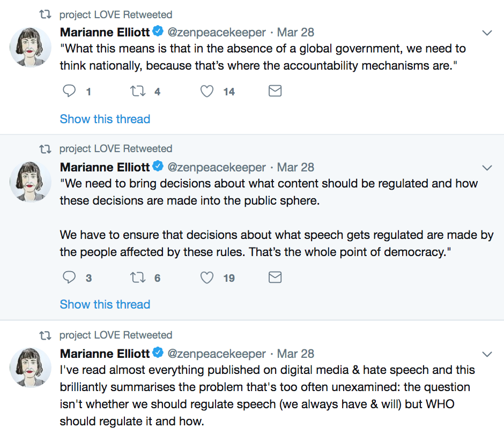Reply to the 'global government' tweet
Viewport: 504px width, 435px height.
(x=69, y=91)
